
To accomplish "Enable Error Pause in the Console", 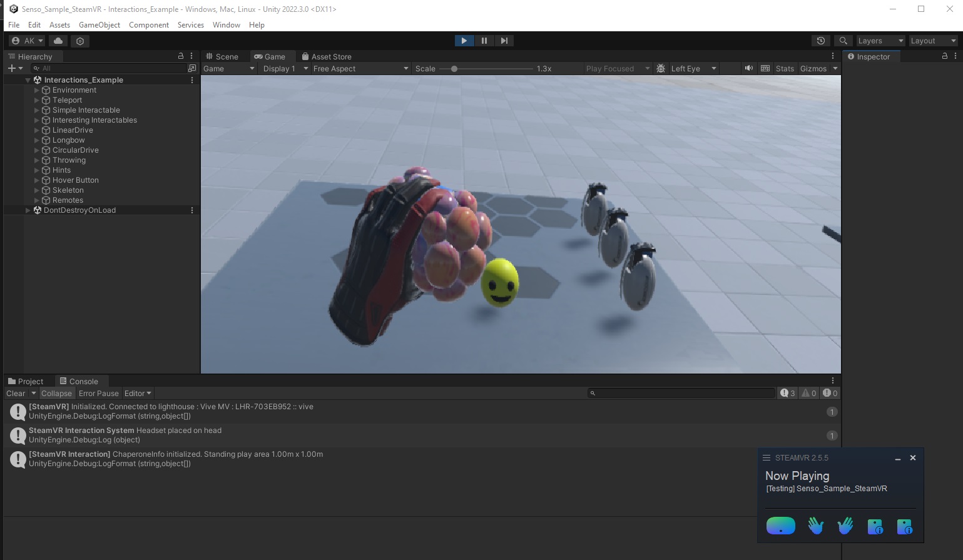I will [98, 393].
